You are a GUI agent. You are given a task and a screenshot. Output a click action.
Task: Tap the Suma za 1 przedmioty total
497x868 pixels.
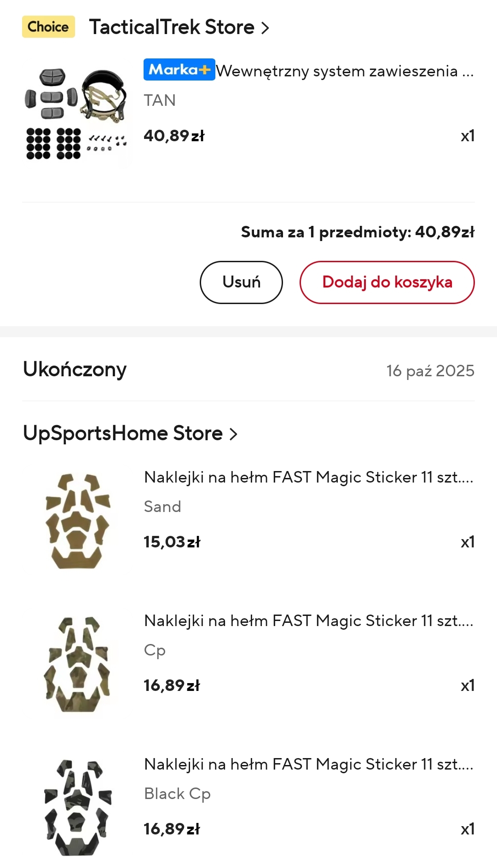(358, 232)
